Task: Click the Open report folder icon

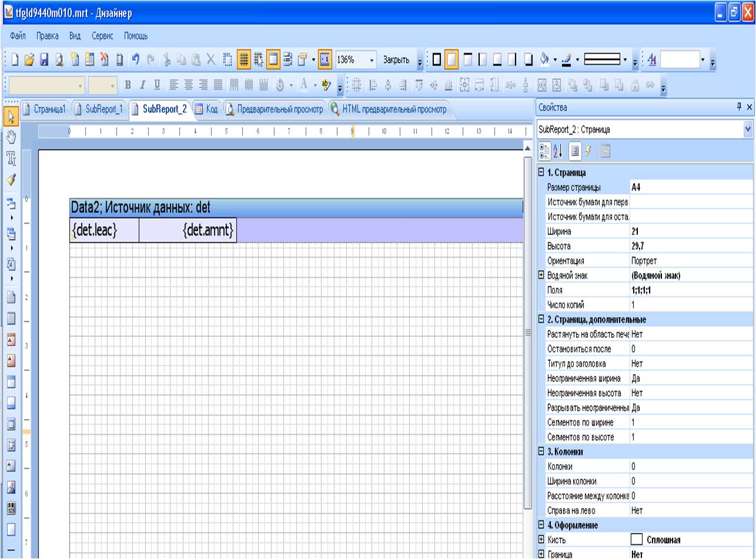Action: 30,60
